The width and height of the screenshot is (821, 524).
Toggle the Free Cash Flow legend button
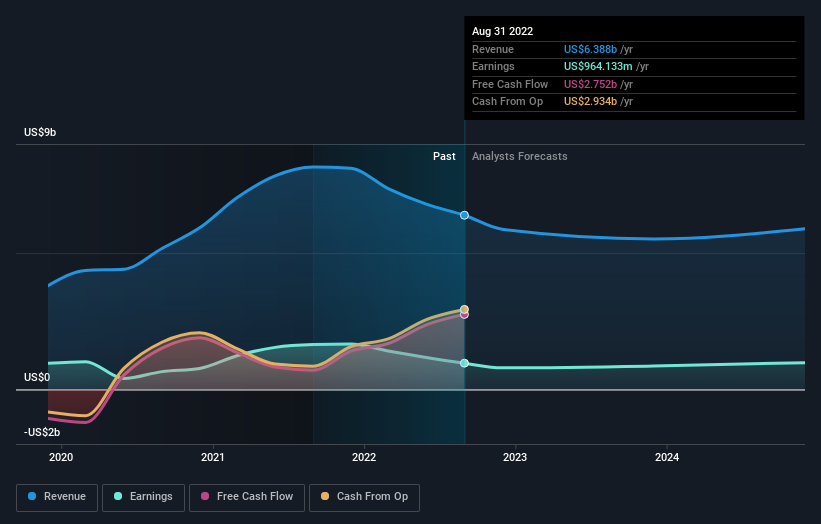(x=247, y=497)
